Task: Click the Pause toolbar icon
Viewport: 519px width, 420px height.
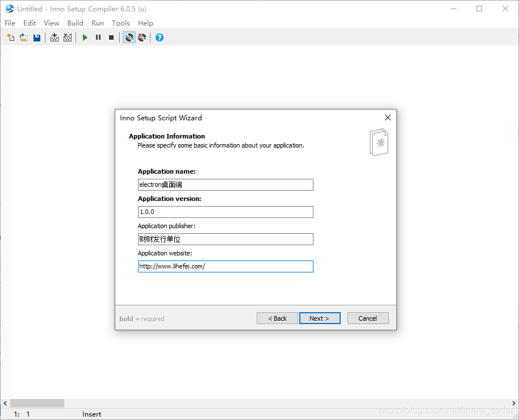Action: [98, 37]
